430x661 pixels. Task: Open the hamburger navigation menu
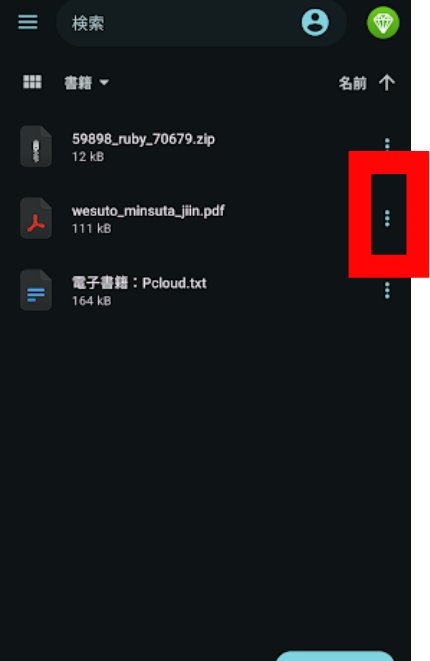28,22
